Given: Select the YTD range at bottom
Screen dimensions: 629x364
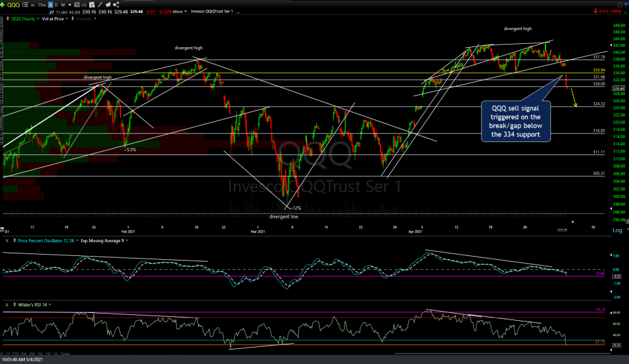Looking at the screenshot, I should coord(16,354).
